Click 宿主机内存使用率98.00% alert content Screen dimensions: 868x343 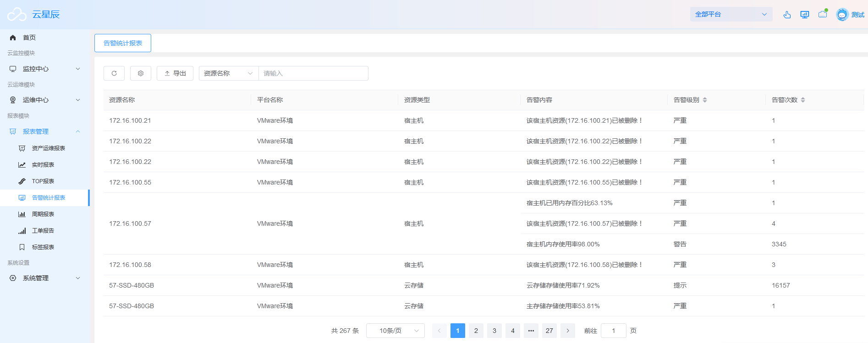(563, 244)
